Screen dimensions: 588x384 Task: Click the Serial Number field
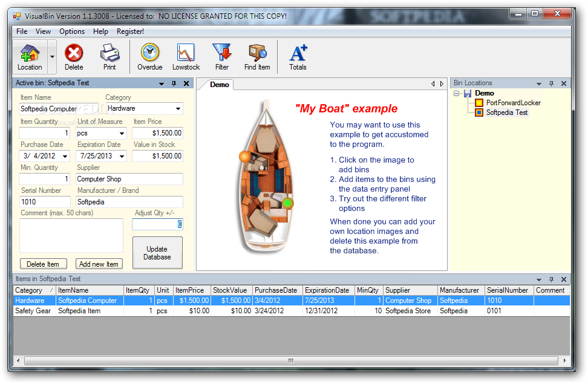(45, 202)
